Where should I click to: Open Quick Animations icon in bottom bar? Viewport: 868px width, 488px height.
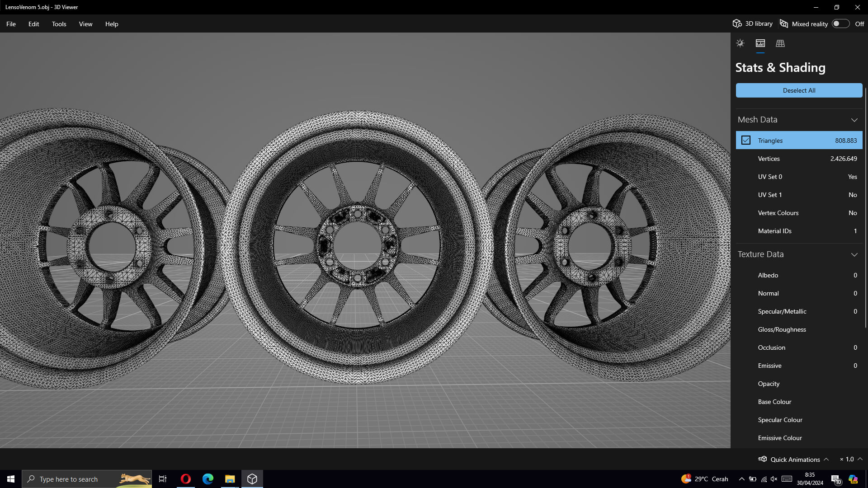(763, 459)
